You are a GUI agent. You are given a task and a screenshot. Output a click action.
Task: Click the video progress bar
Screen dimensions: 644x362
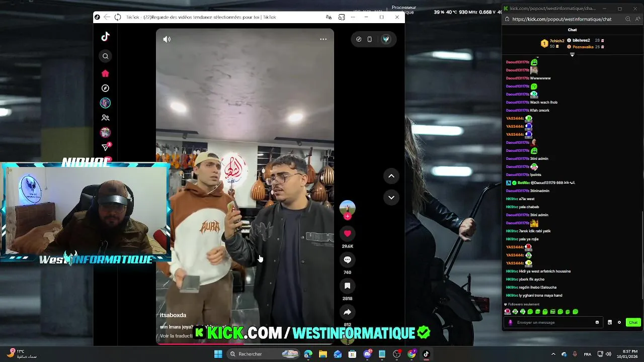(x=245, y=343)
